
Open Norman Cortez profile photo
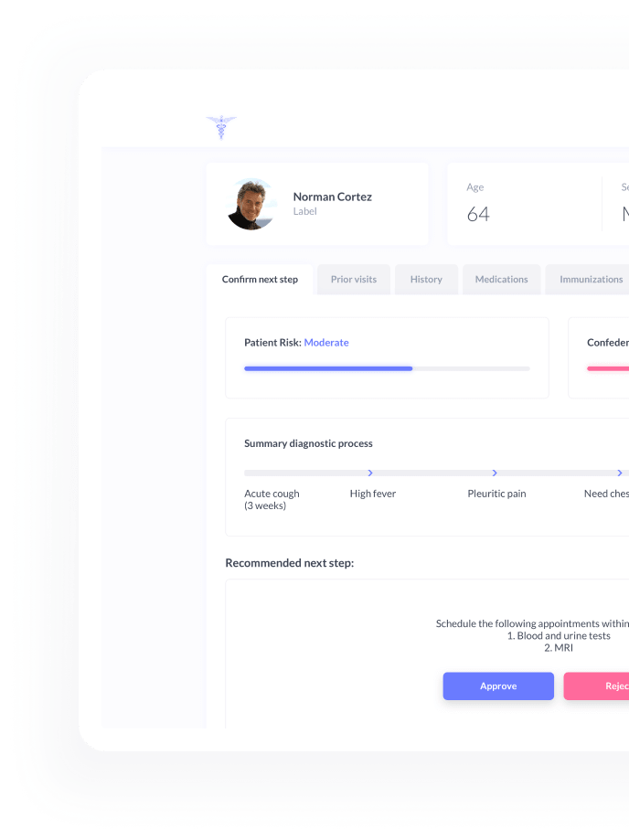[x=251, y=204]
